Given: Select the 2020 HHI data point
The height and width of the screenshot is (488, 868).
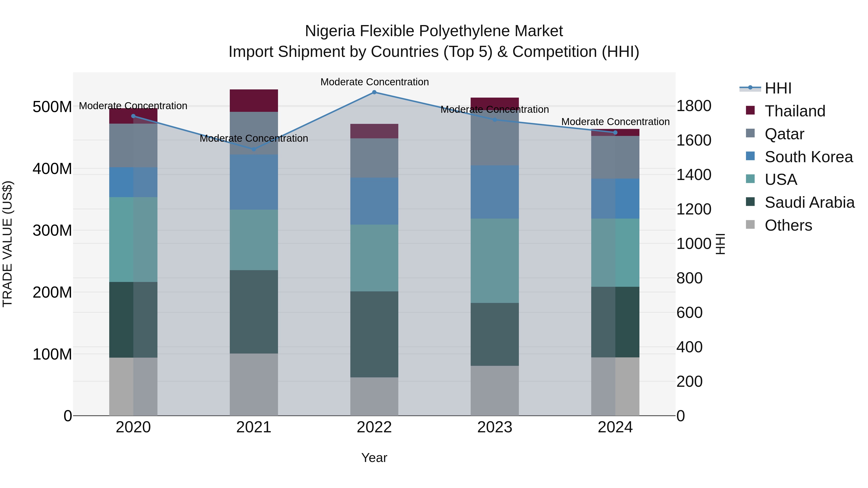Looking at the screenshot, I should pyautogui.click(x=133, y=116).
